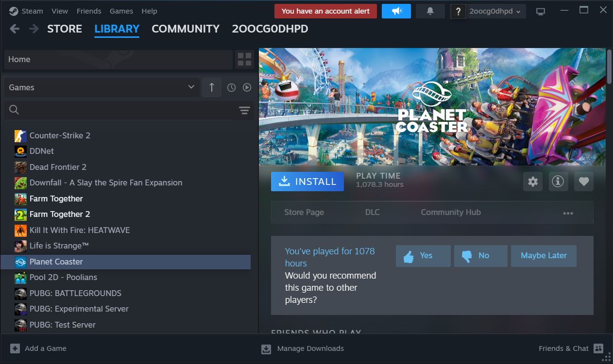This screenshot has height=364, width=613.
Task: Click the Big Picture mode monitor icon
Action: (x=540, y=11)
